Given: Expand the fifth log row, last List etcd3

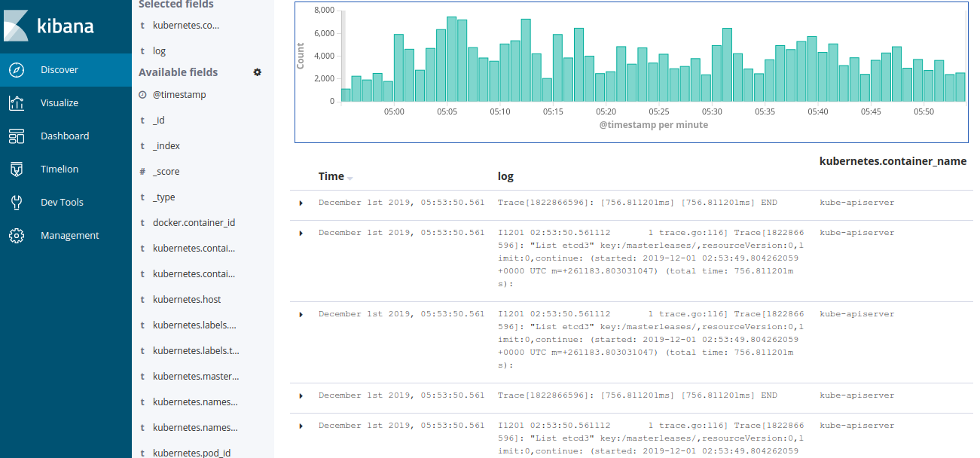Looking at the screenshot, I should coord(301,426).
